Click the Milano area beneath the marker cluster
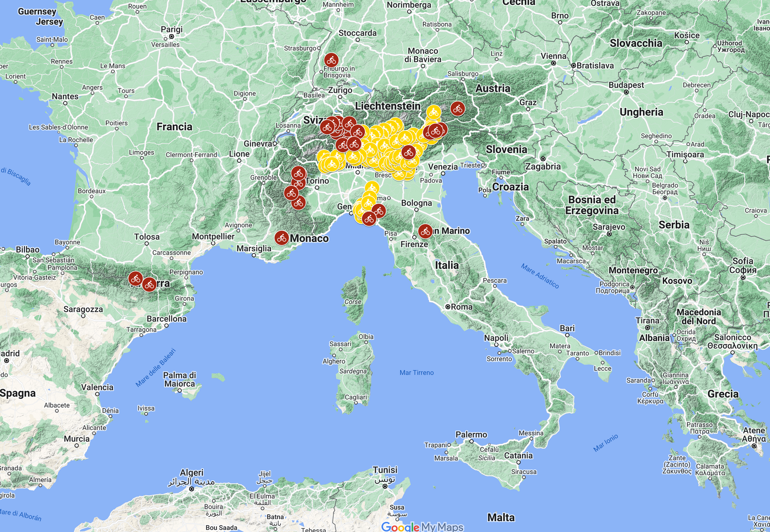The image size is (770, 532). [x=357, y=176]
